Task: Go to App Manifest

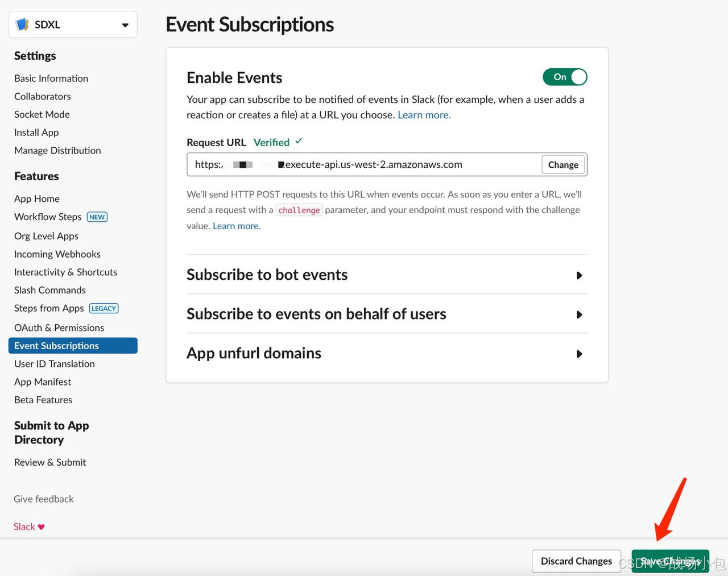Action: [x=43, y=382]
